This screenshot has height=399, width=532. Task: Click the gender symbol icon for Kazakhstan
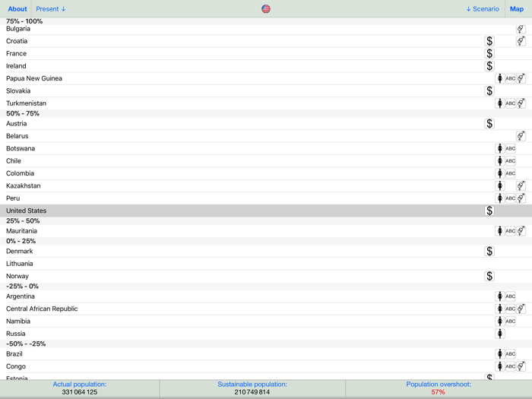tap(521, 186)
